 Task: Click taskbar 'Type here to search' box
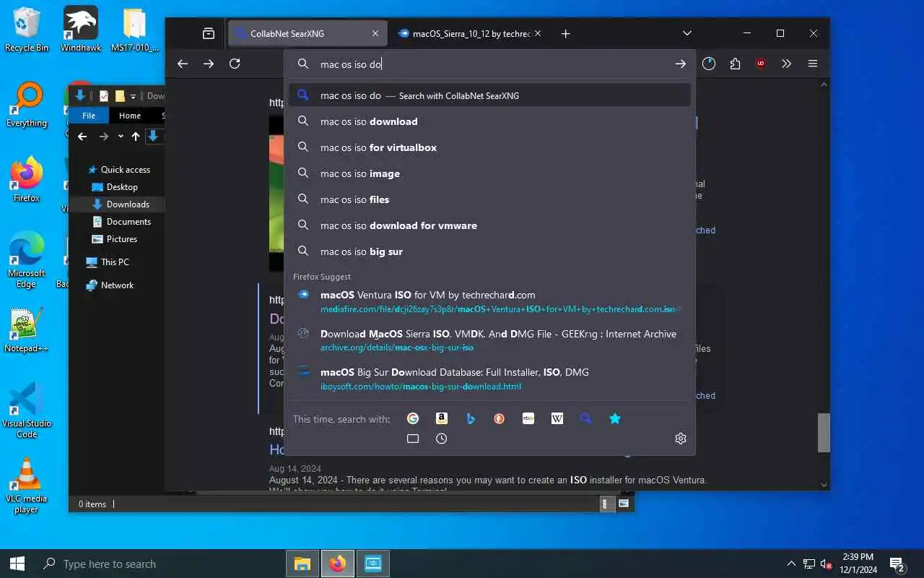(156, 564)
